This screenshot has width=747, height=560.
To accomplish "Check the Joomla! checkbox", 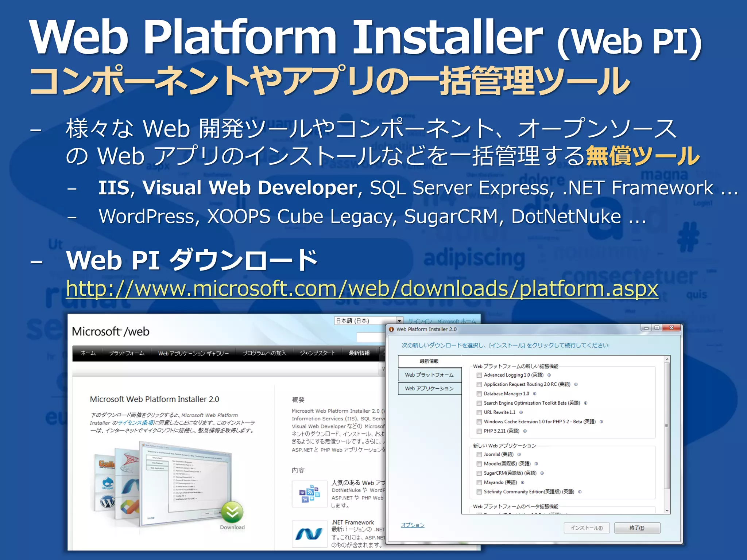I will point(479,455).
